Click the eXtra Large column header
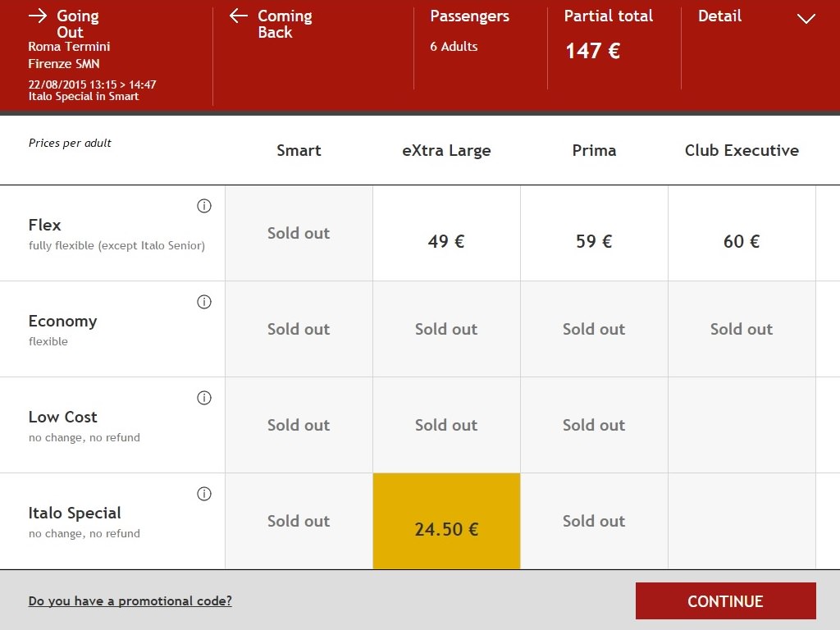This screenshot has height=630, width=840. click(x=446, y=151)
